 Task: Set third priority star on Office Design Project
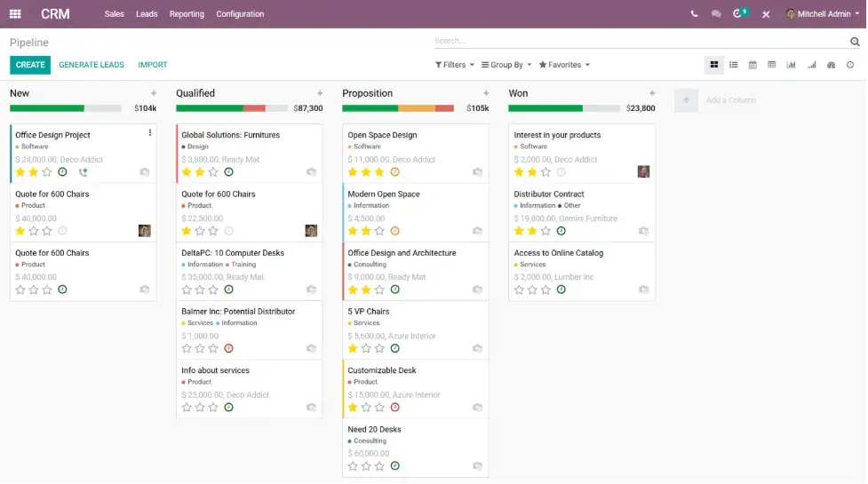pyautogui.click(x=48, y=172)
